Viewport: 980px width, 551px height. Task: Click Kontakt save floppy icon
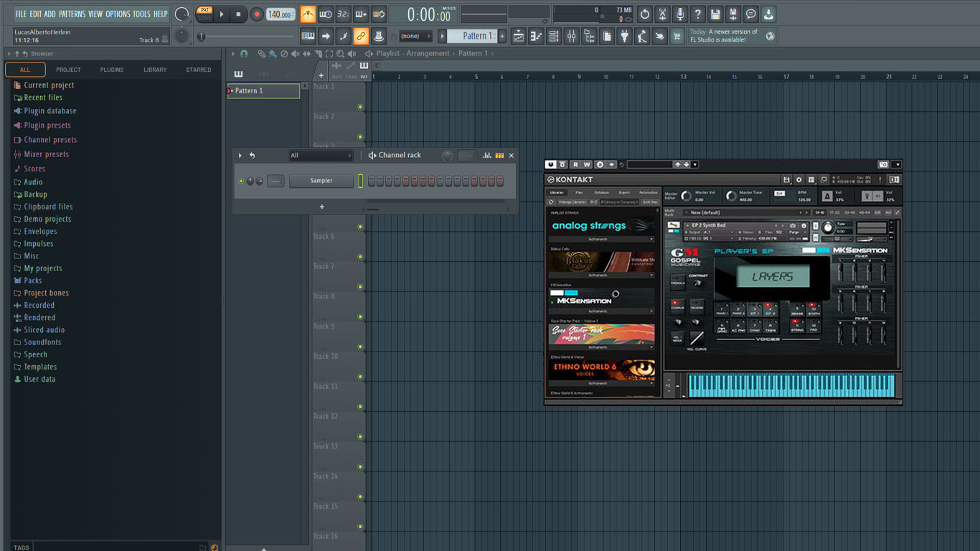coord(786,179)
